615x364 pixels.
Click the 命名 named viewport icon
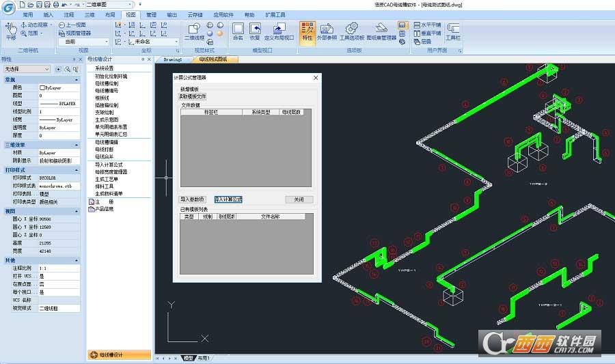click(x=238, y=31)
